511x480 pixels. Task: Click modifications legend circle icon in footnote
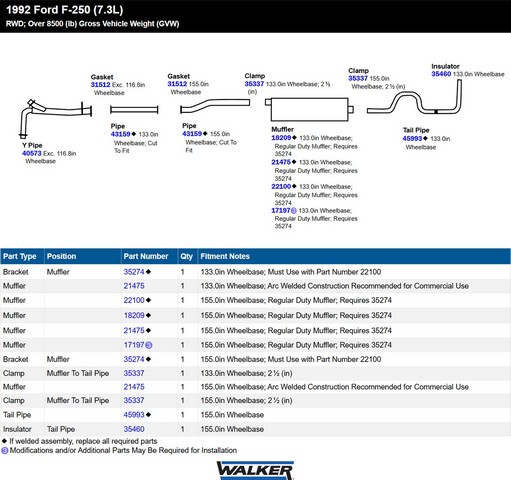(4, 451)
